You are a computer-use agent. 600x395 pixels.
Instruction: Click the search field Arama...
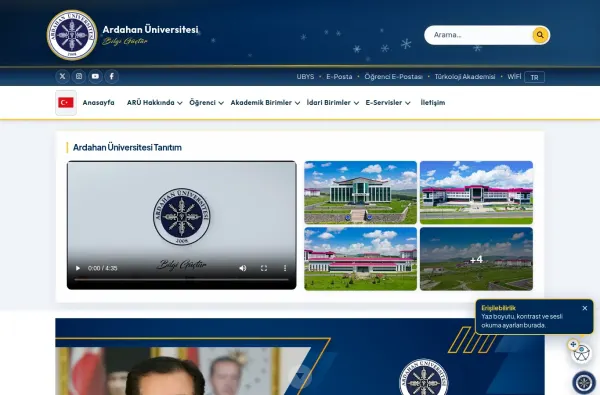pos(478,35)
